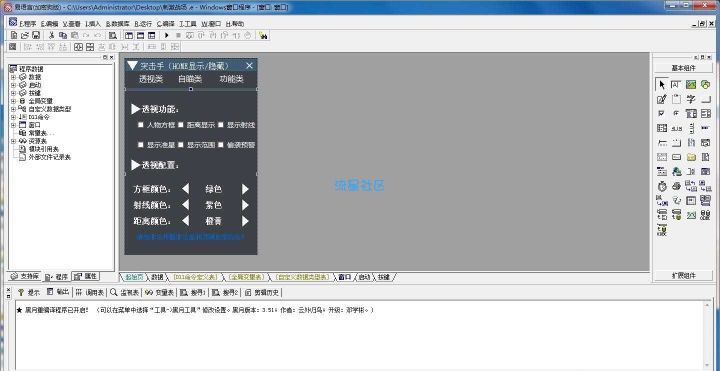The width and height of the screenshot is (720, 371).
Task: Expand the Dll命令 tree node
Action: pos(13,117)
